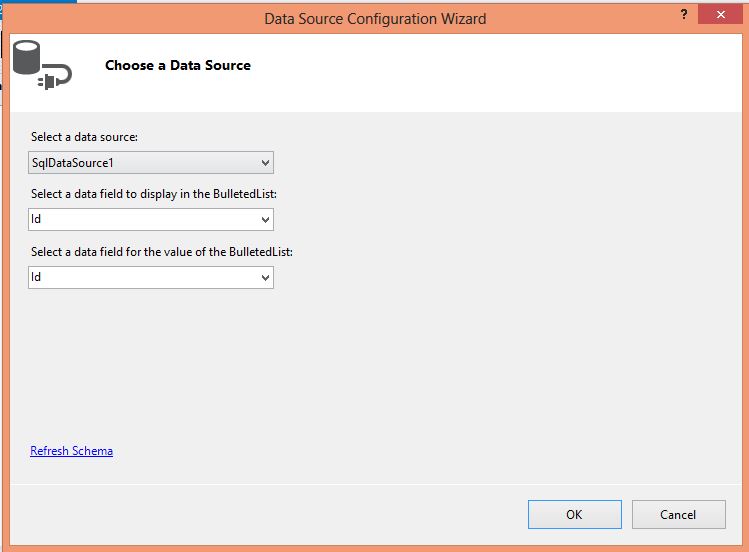This screenshot has width=749, height=552.
Task: Click the Id text in the display field box
Action: (x=36, y=220)
